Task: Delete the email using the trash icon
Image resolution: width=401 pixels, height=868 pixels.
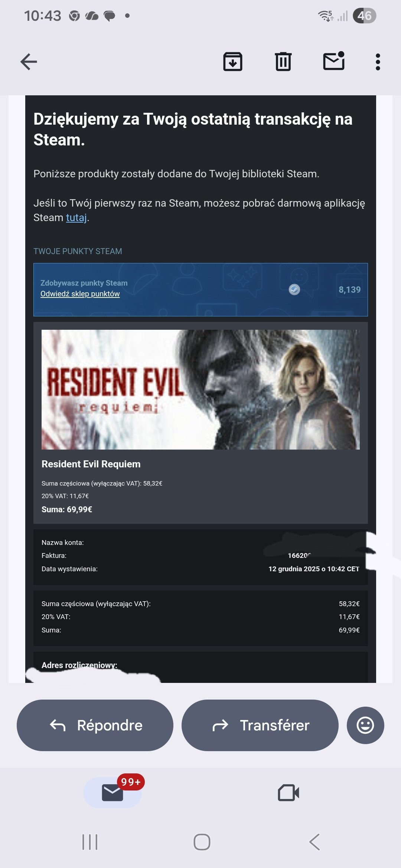Action: coord(283,62)
